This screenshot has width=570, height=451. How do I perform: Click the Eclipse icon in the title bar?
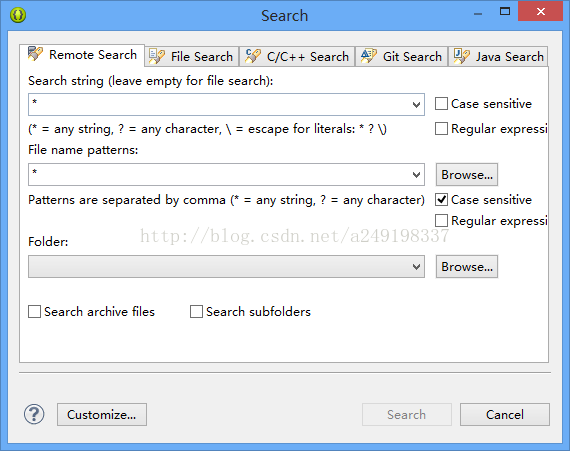(18, 15)
